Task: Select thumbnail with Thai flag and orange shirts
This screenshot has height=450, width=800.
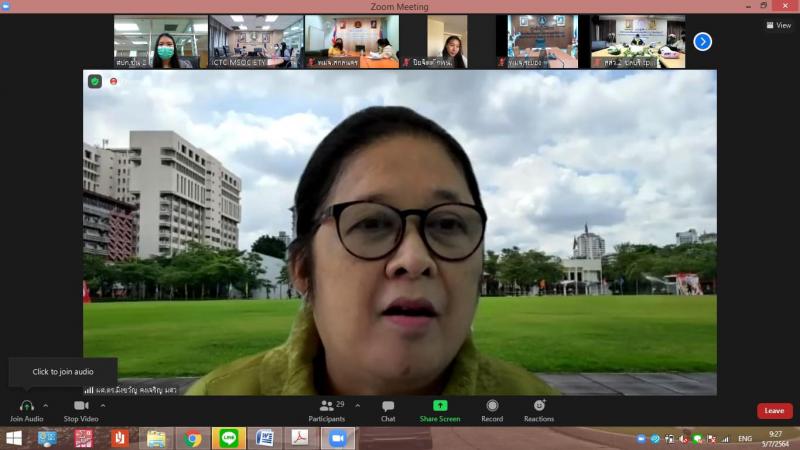Action: pos(352,41)
